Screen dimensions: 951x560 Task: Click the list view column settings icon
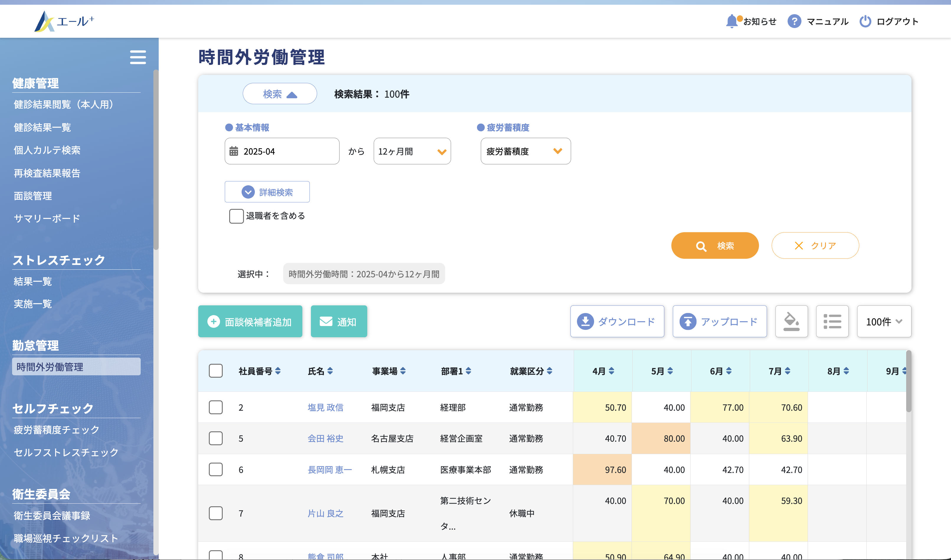pyautogui.click(x=832, y=321)
